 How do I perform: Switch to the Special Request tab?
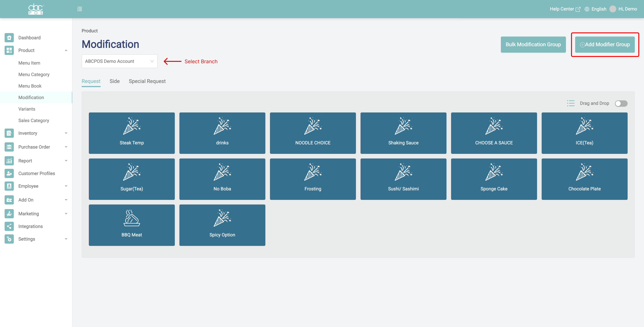click(x=147, y=81)
